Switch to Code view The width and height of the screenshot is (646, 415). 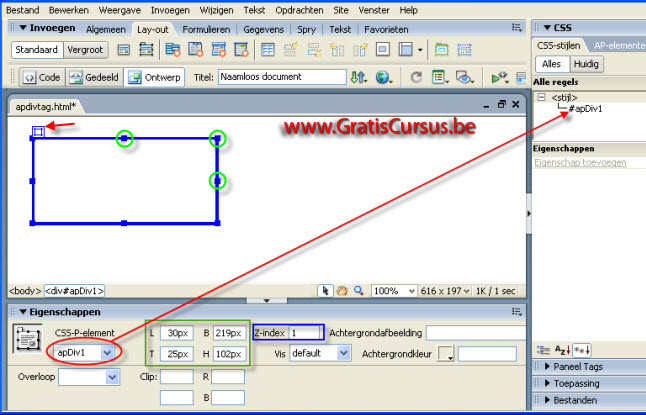[42, 77]
